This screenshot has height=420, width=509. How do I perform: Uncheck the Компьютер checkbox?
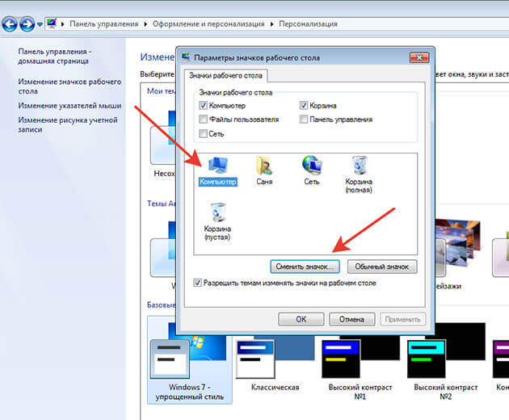click(204, 105)
